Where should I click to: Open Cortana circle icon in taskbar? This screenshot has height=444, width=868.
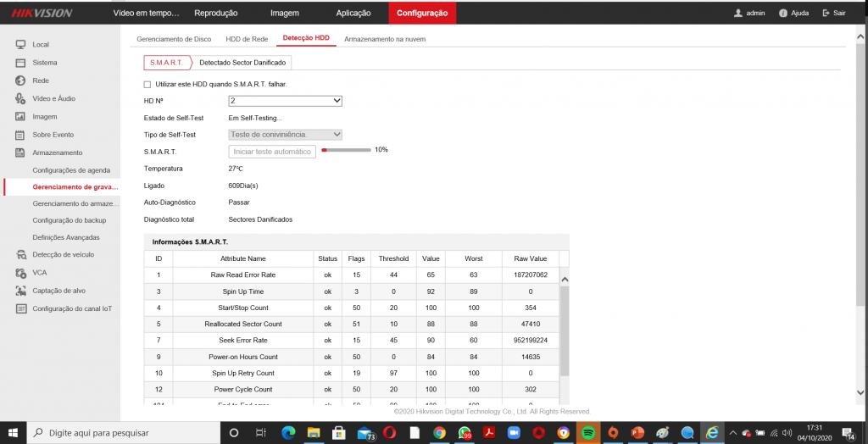[x=234, y=432]
